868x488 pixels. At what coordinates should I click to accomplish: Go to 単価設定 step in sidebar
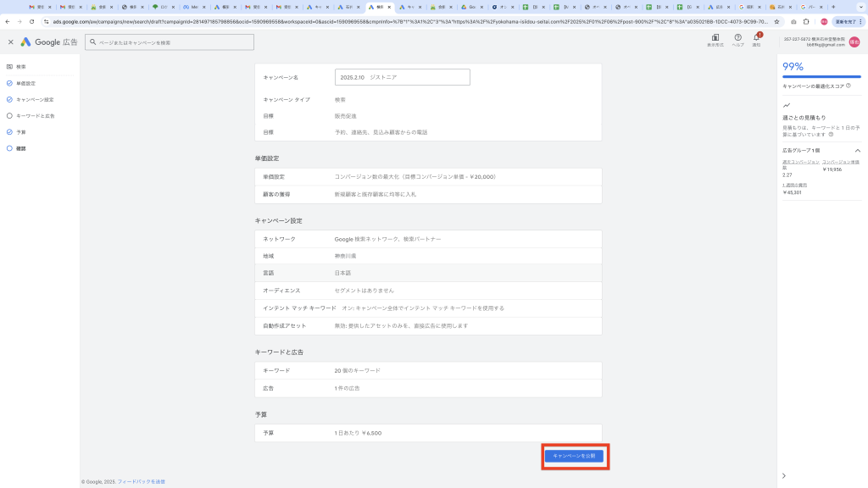coord(25,83)
